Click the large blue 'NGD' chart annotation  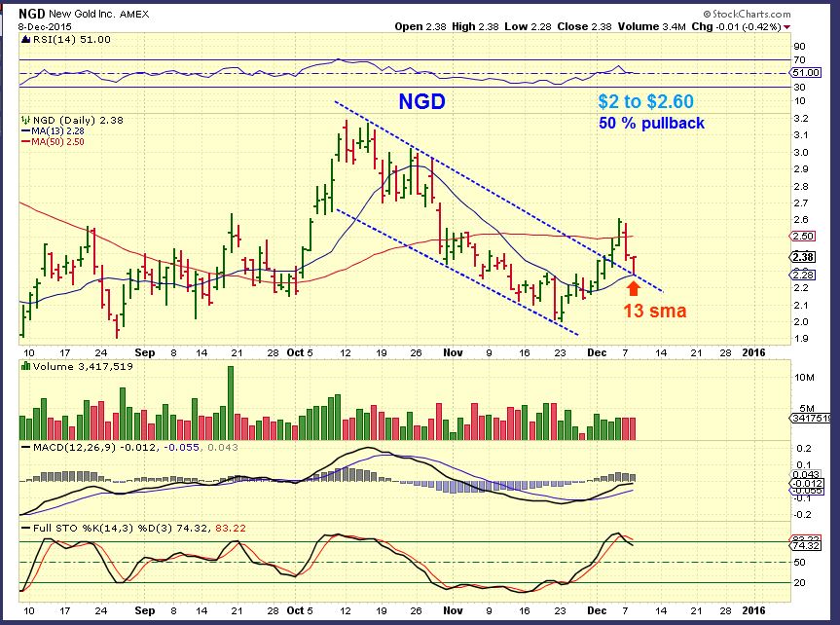coord(421,101)
